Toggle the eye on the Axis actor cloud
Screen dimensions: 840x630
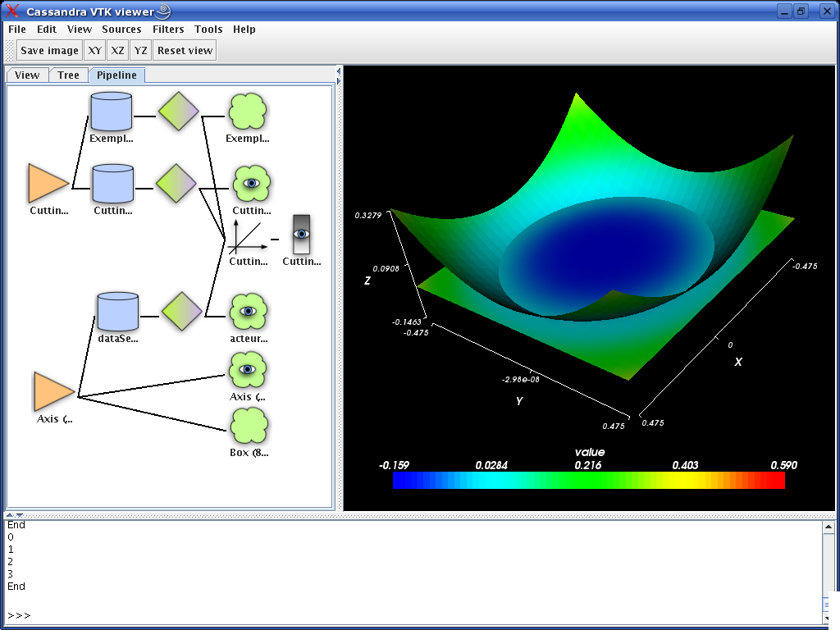coord(248,370)
